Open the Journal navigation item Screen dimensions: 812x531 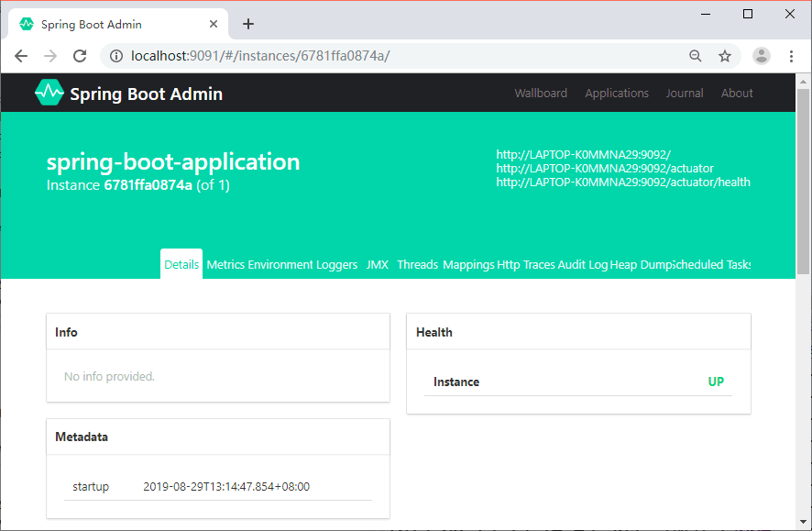pos(685,94)
